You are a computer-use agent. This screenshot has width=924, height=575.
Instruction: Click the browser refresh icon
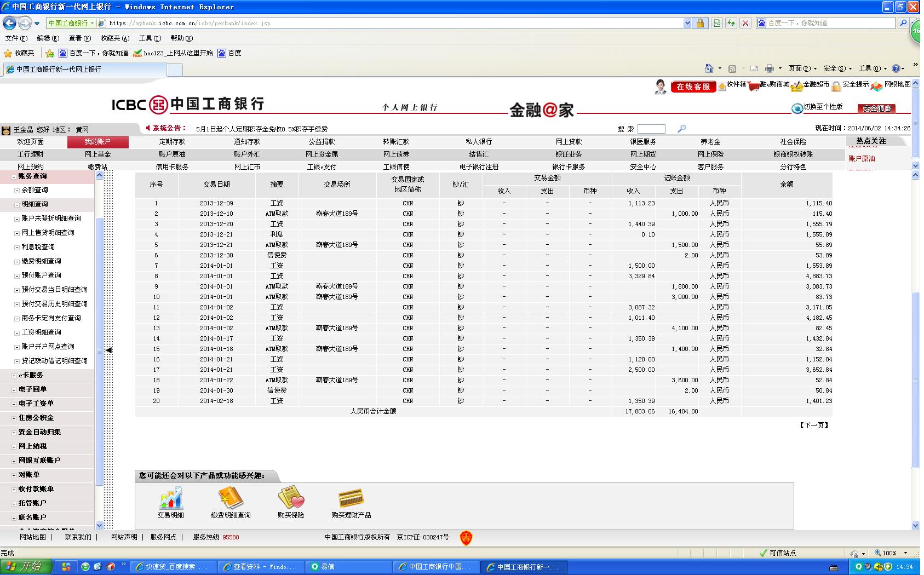[x=731, y=23]
